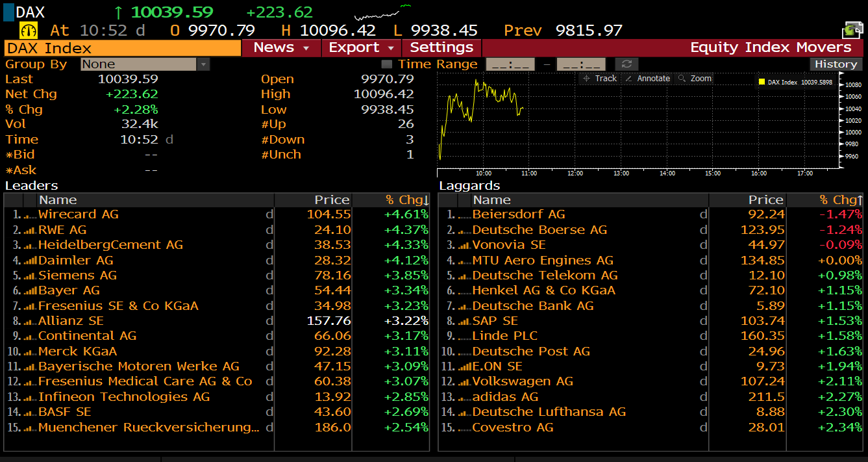868x462 pixels.
Task: Expand the Export menu arrow
Action: [391, 48]
